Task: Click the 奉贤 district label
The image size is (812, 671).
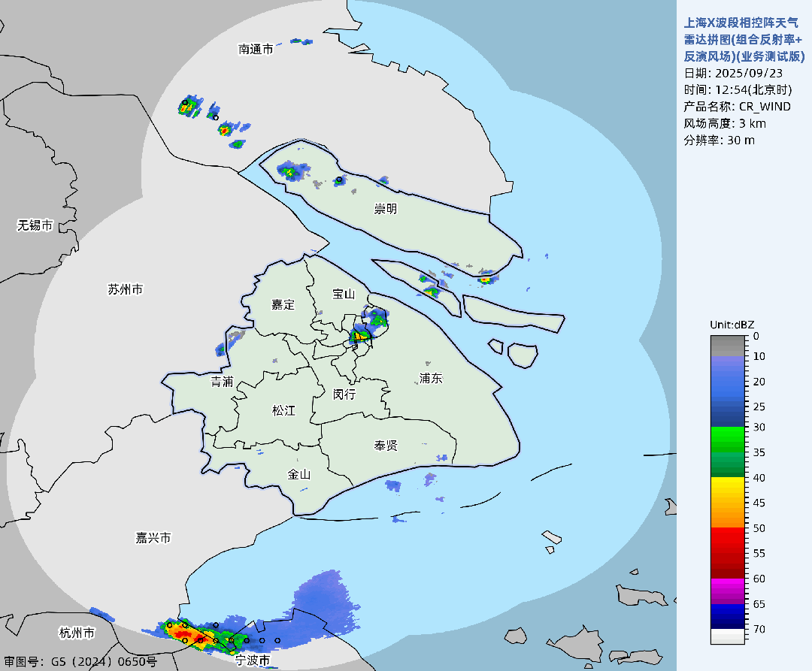Action: 386,446
